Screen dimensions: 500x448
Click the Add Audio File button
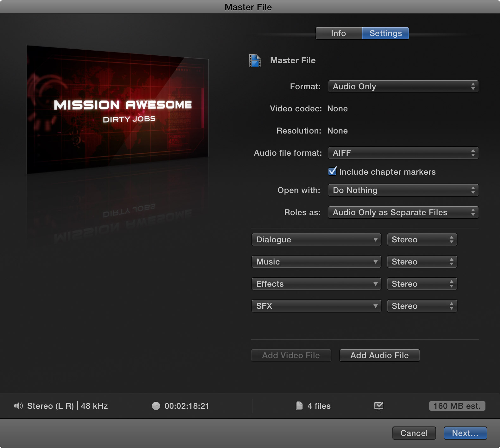pos(379,355)
